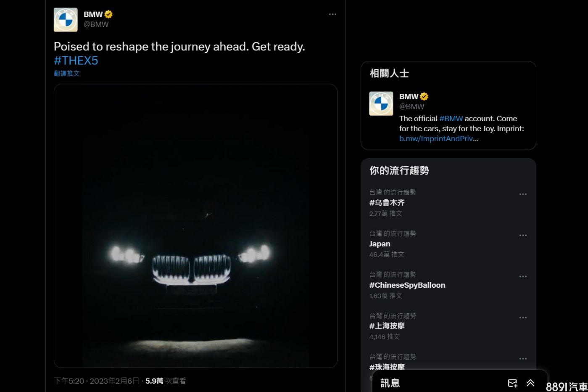Viewport: 588px width, 392px height.
Task: Select the Japan trending topic
Action: tap(380, 244)
